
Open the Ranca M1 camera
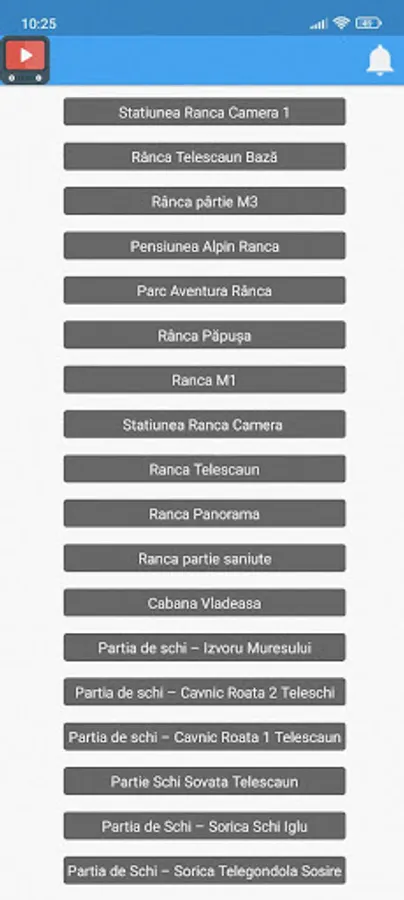point(204,380)
